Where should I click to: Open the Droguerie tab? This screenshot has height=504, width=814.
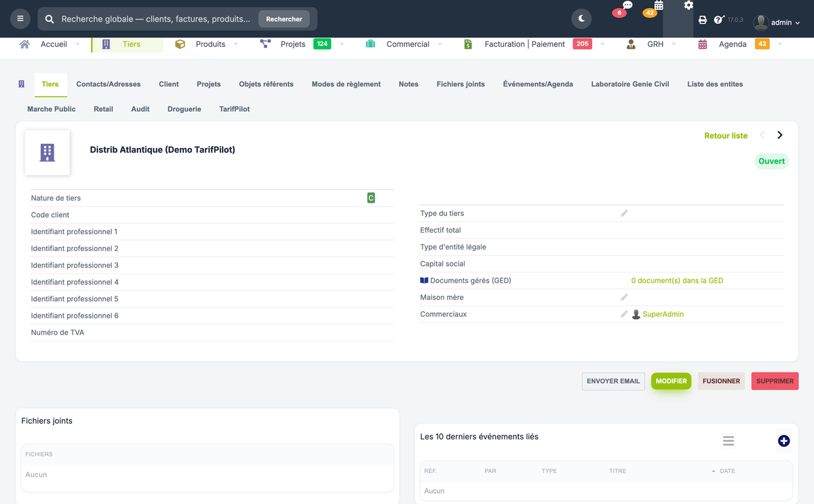coord(185,109)
